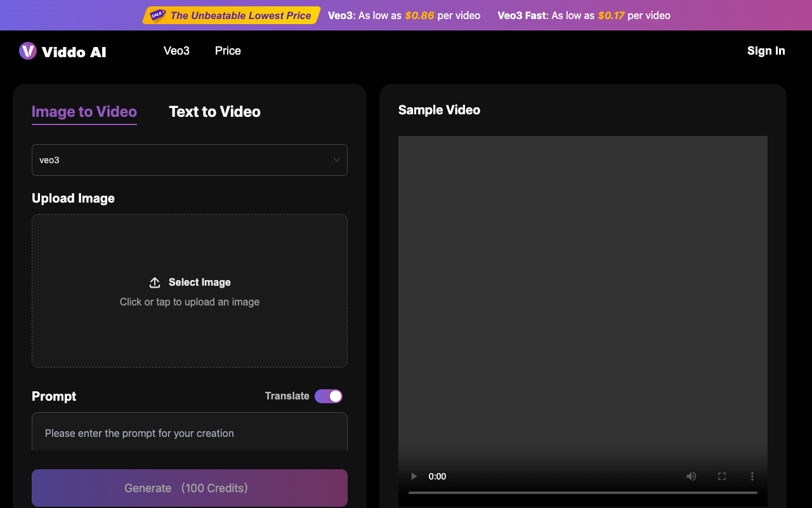
Task: Mute the sample video audio
Action: pos(691,476)
